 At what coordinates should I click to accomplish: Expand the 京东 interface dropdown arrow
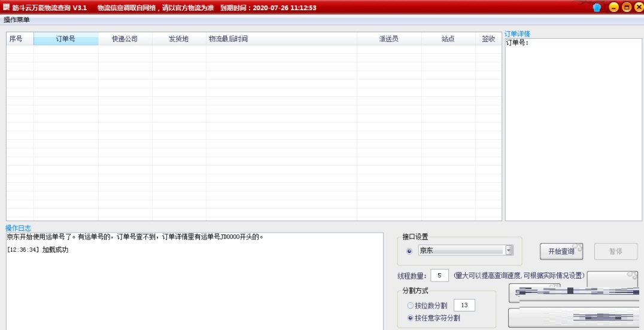click(x=509, y=250)
